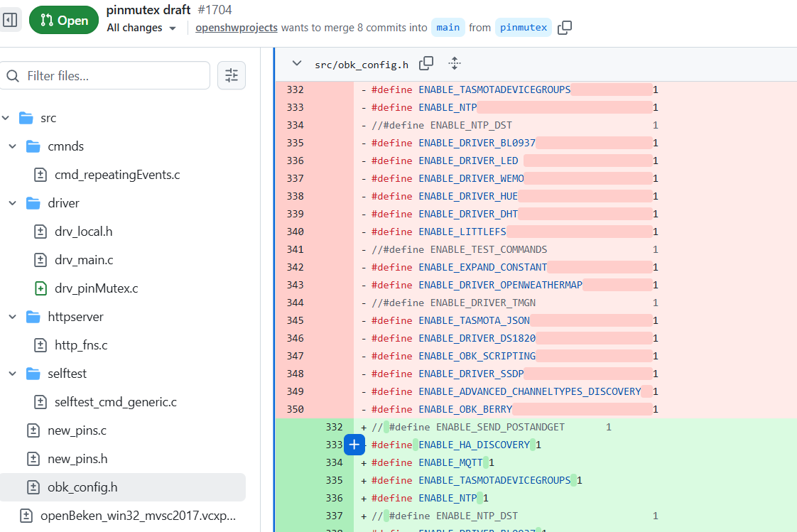Open the file filter options icon

click(x=232, y=75)
